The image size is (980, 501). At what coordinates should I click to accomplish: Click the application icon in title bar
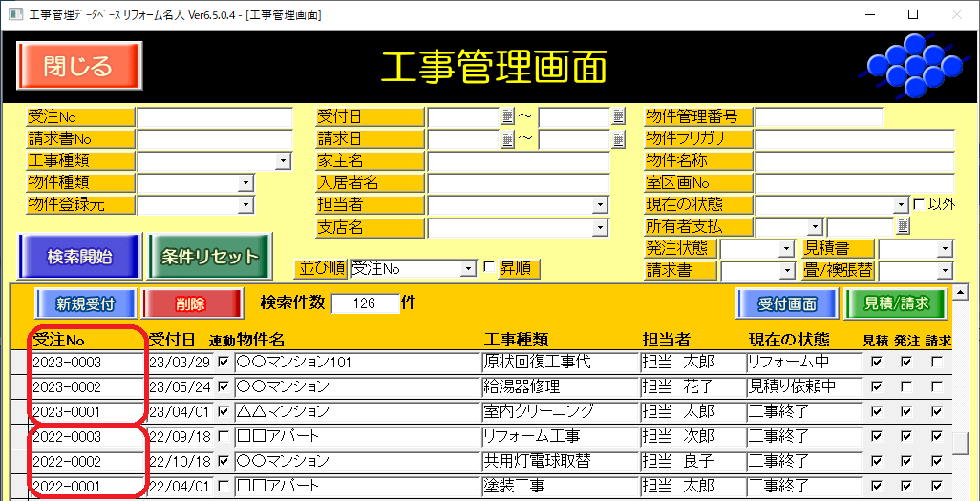pos(11,15)
